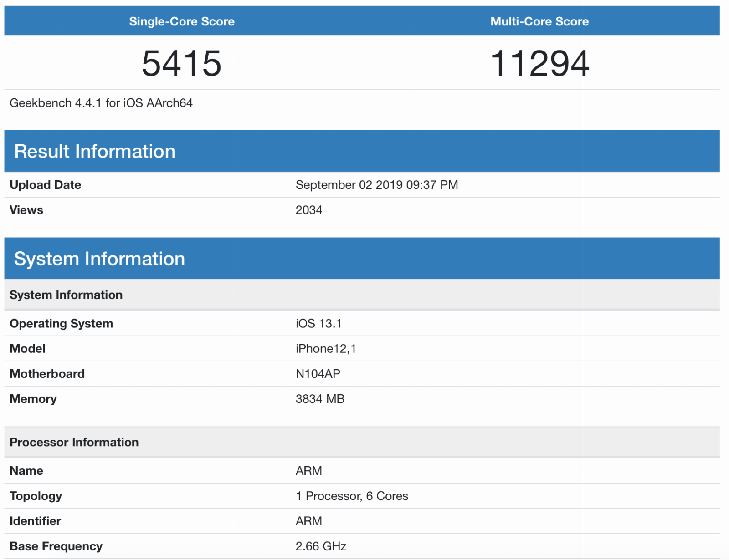Select the N104AP motherboard value
Image resolution: width=729 pixels, height=560 pixels.
(x=318, y=374)
